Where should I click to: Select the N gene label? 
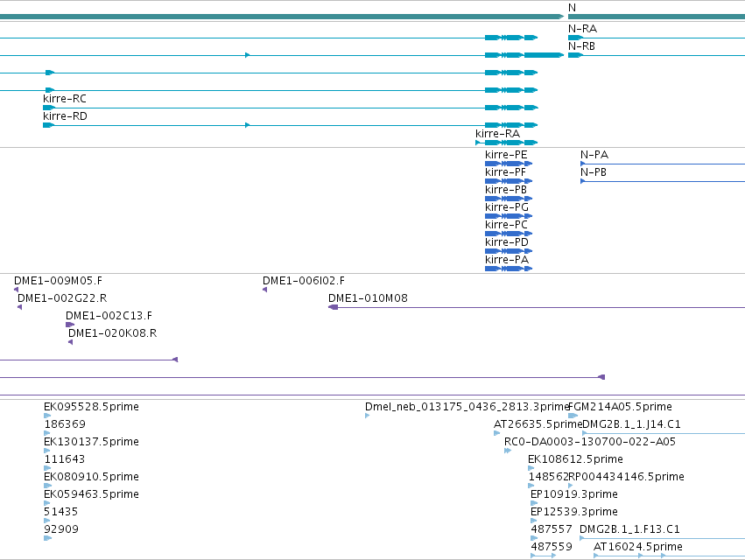(x=572, y=8)
